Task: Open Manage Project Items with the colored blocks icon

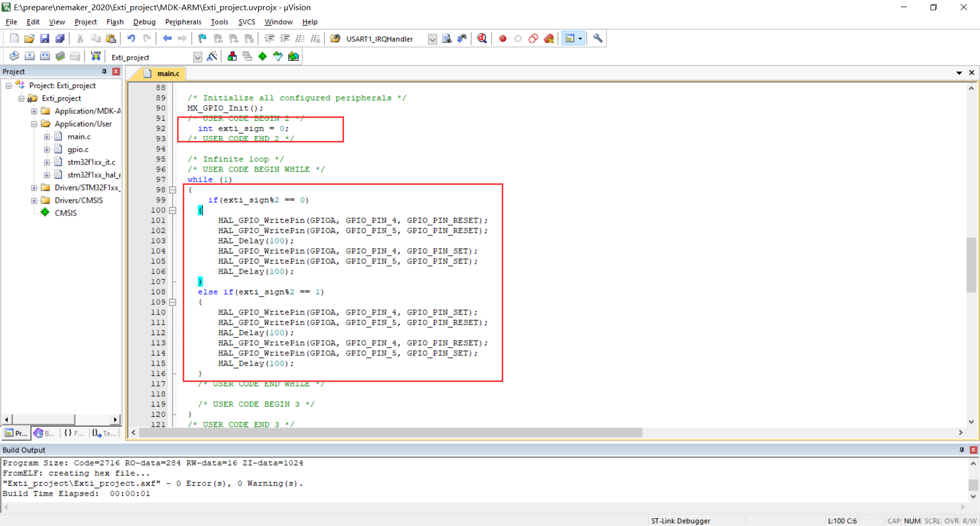Action: [x=232, y=56]
